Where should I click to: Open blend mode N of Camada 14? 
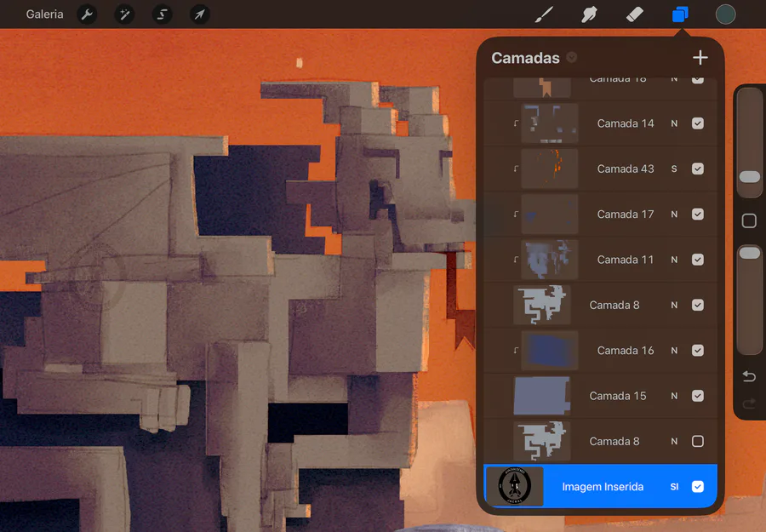point(674,123)
